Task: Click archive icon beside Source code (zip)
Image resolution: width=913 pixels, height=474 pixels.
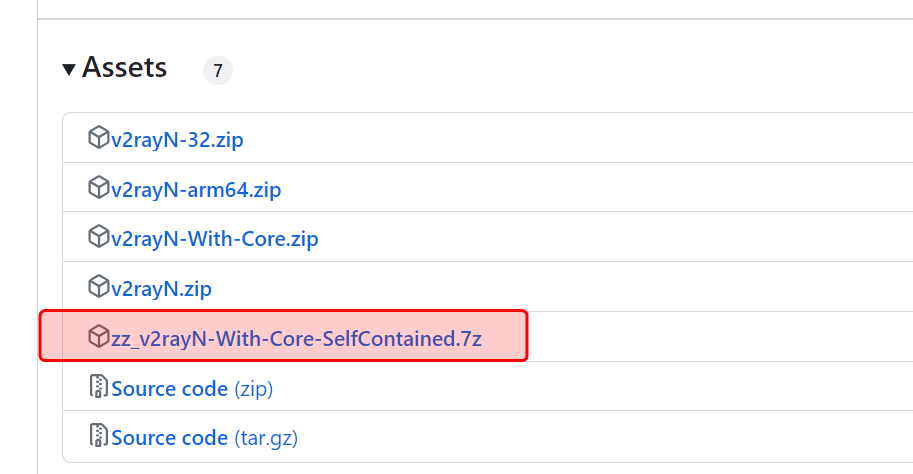Action: [x=98, y=388]
